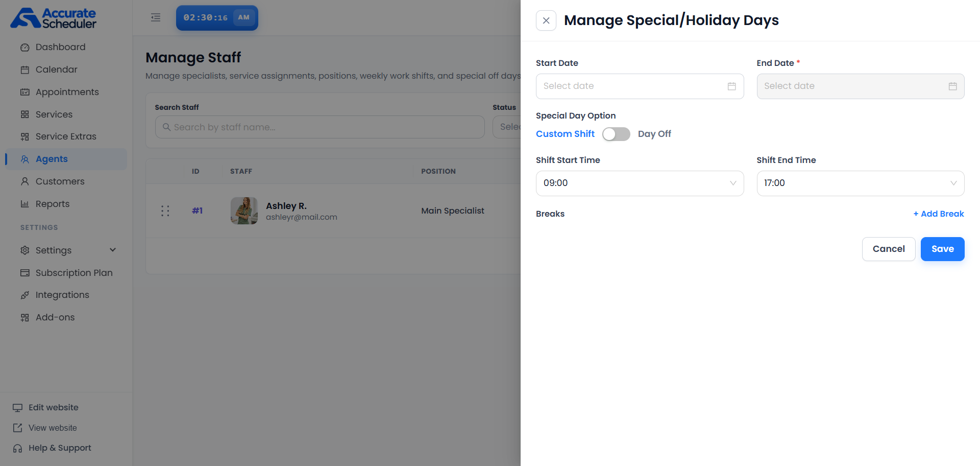Open the Shift End Time dropdown
Viewport: 980px width, 466px height.
coord(860,183)
